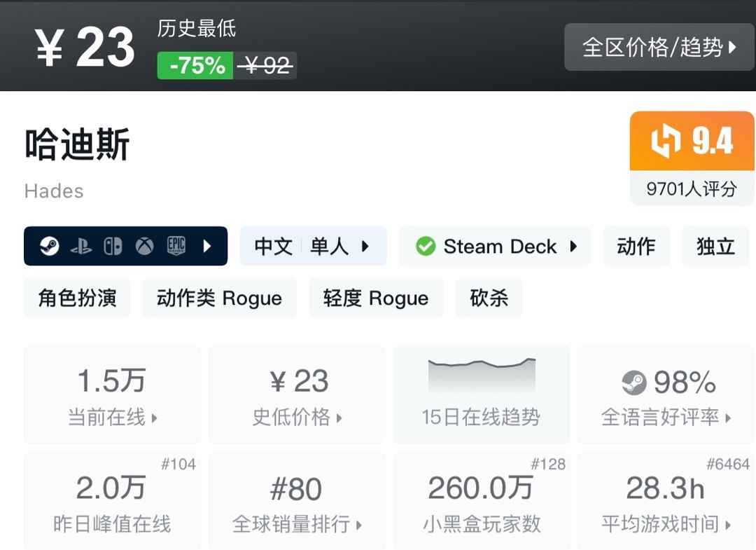
Task: Select the 角色扮演 genre tag
Action: [x=77, y=298]
